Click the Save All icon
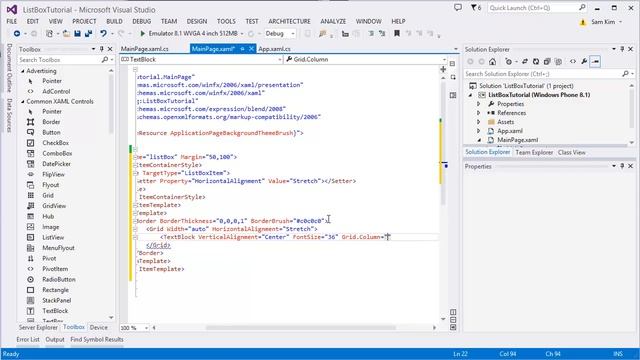The image size is (640, 360). (x=88, y=33)
